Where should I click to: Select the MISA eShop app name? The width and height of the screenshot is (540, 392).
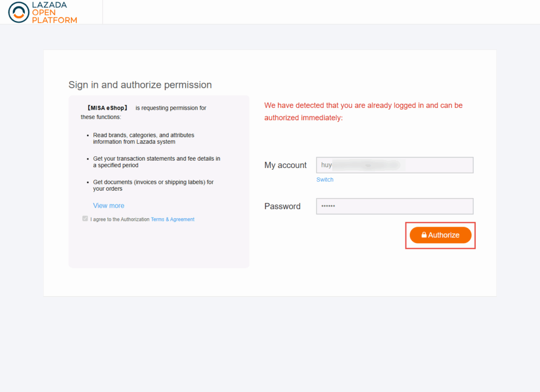[107, 108]
